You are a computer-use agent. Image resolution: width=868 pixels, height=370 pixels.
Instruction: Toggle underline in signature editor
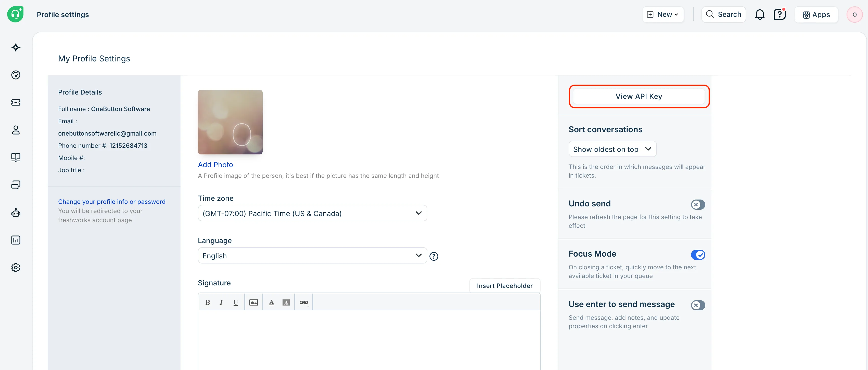236,302
